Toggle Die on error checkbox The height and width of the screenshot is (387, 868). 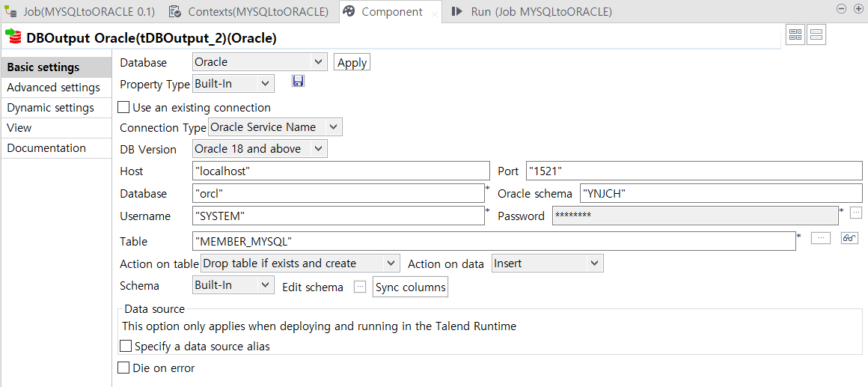click(124, 368)
